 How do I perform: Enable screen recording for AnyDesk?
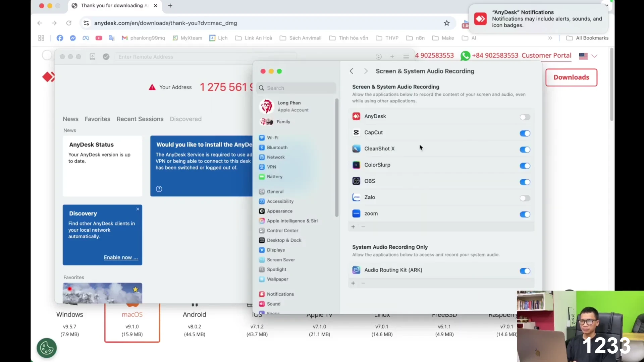coord(525,117)
